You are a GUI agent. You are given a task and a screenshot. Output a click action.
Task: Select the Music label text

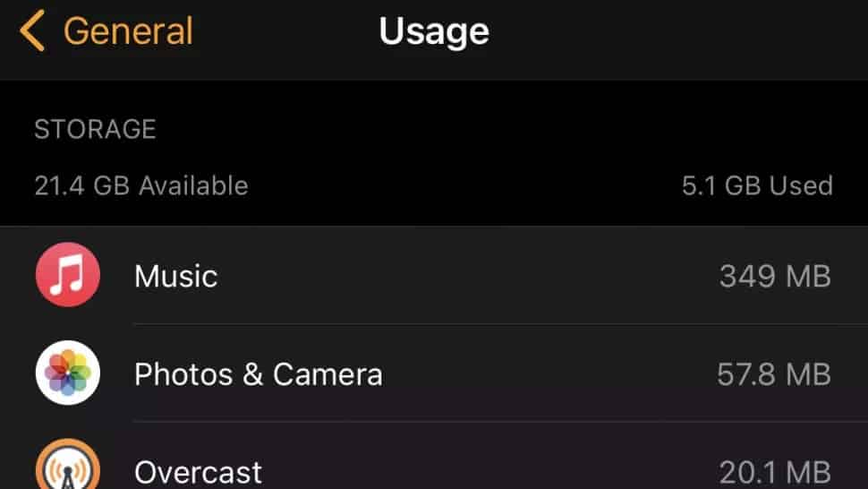(x=176, y=276)
